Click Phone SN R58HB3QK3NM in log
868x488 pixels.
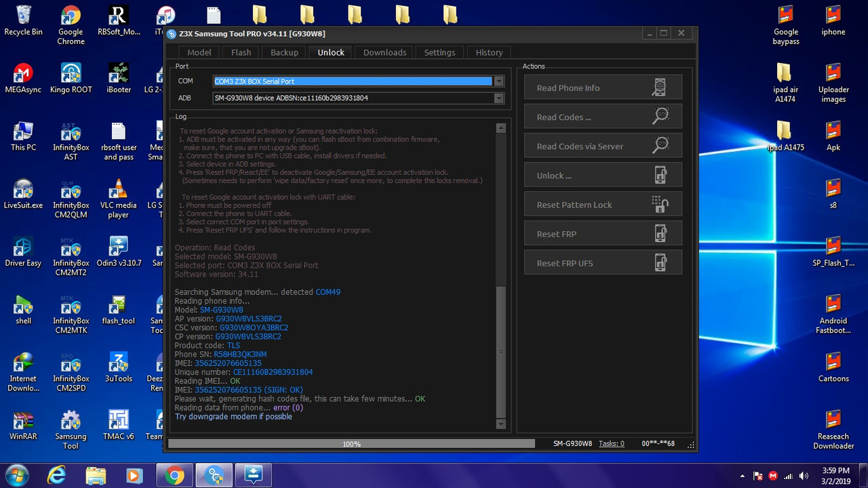click(240, 354)
